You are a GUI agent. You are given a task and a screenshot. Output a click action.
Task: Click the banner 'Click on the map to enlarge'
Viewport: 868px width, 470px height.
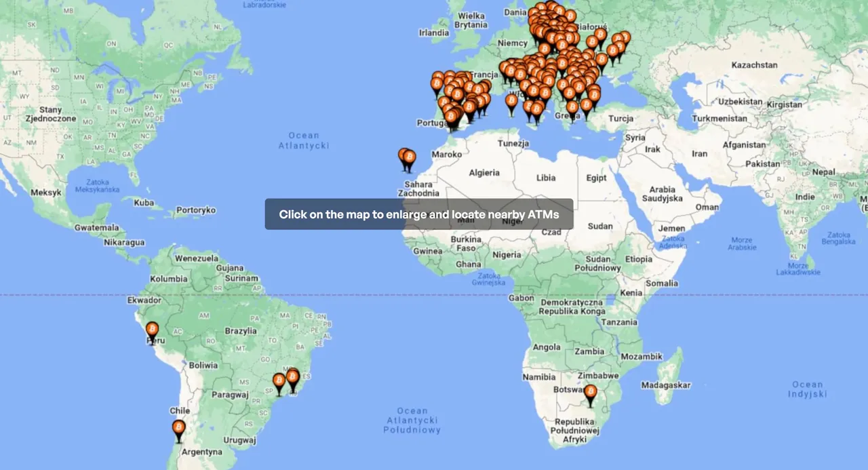(419, 214)
